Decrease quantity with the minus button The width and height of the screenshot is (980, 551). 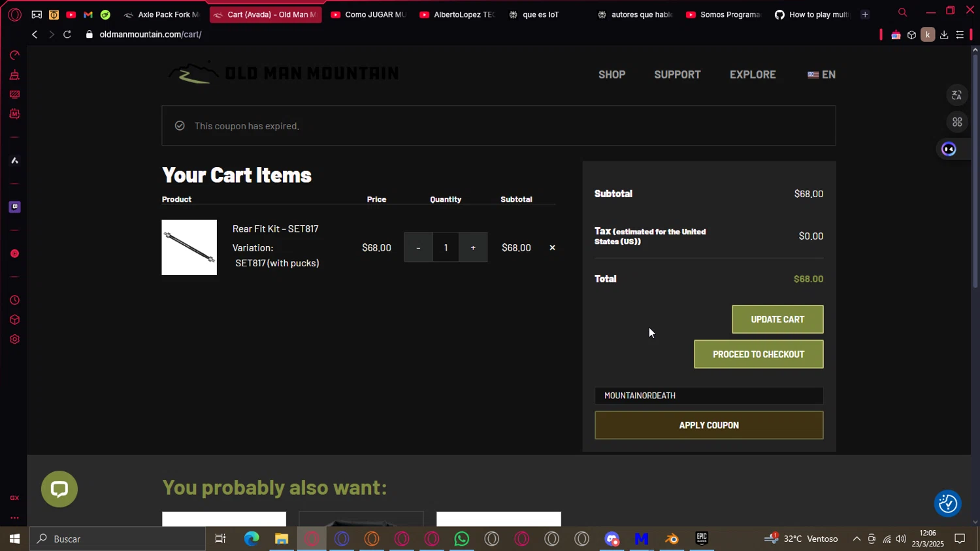418,247
